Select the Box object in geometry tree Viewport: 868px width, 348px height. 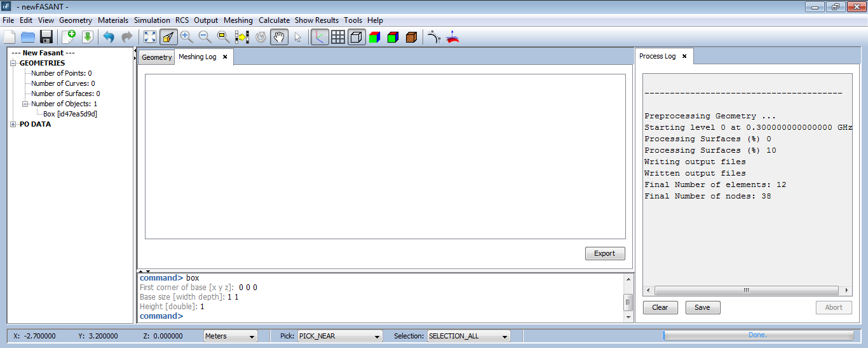[70, 114]
